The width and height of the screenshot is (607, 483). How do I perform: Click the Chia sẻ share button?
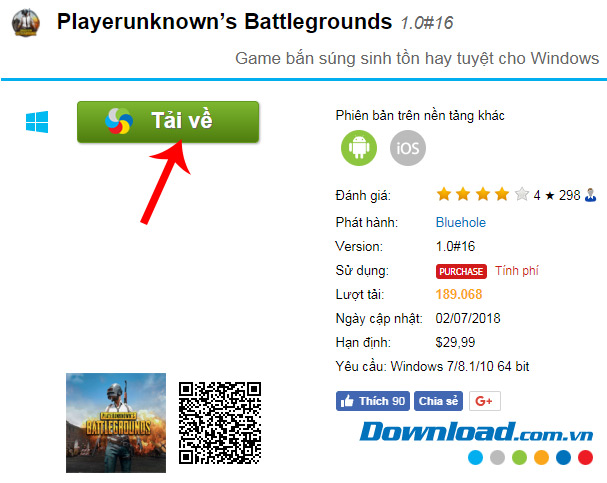(438, 401)
